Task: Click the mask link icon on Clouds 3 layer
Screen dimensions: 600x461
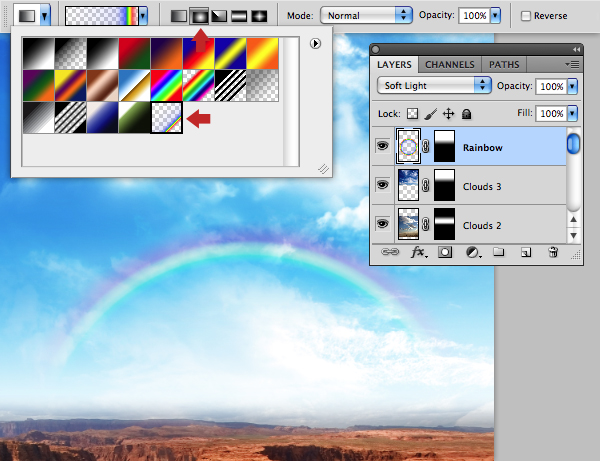Action: point(426,185)
